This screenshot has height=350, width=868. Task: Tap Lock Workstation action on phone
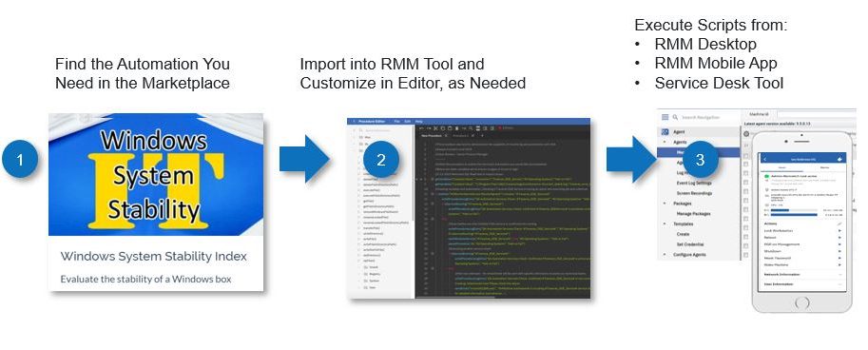pos(779,231)
